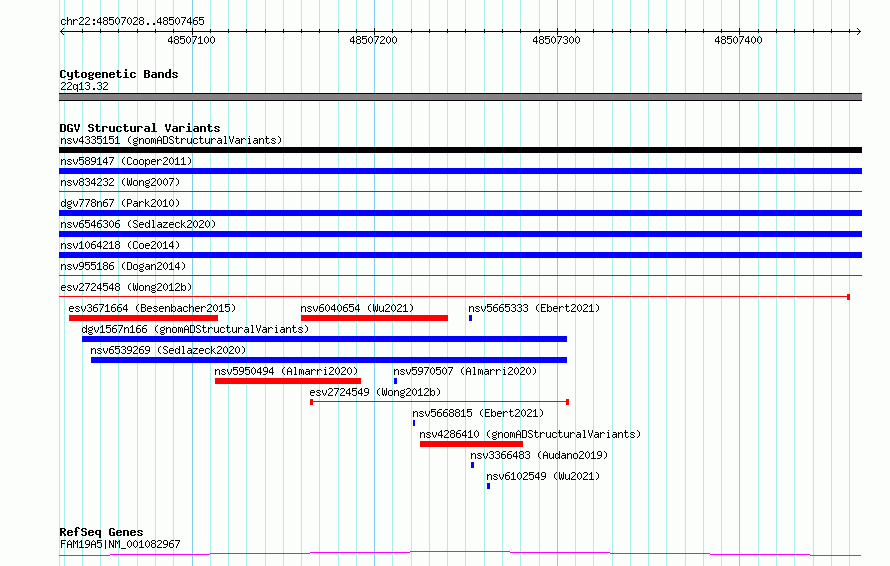Select the gray 22q13.32 band bar
890x566 pixels.
click(x=460, y=97)
